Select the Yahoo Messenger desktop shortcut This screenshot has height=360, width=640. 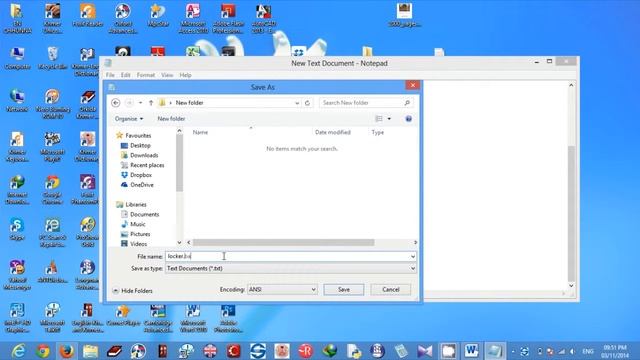17,276
